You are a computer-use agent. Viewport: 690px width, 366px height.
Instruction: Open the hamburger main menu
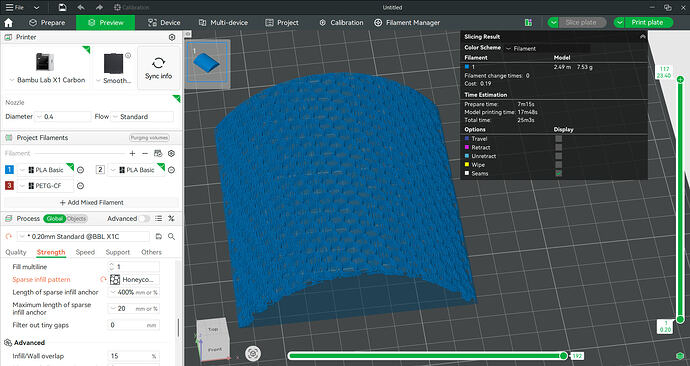[9, 7]
